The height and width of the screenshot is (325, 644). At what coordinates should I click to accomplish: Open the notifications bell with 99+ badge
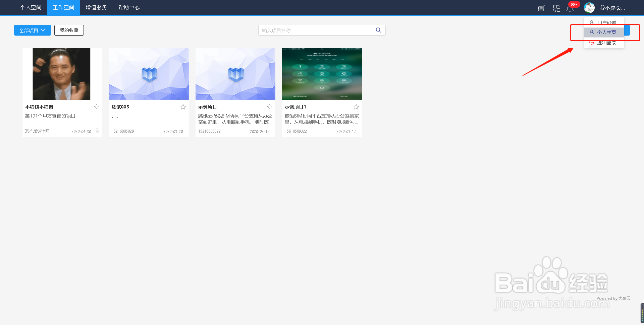coord(570,8)
